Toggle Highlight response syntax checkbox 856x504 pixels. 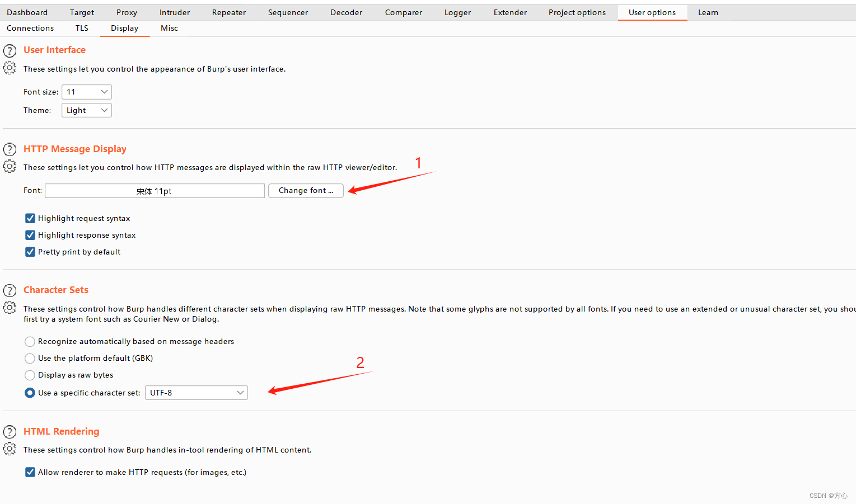30,235
